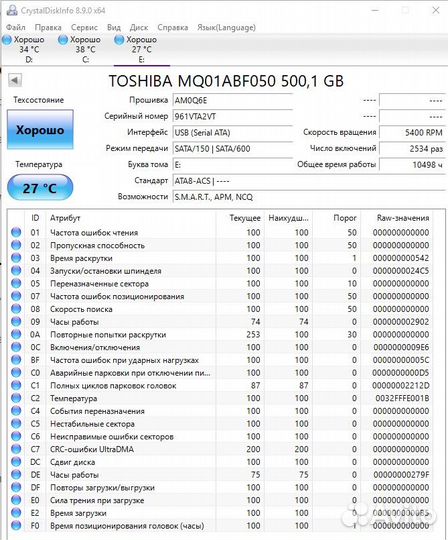Click the volume letter field E:
Viewport: 448px width, 540px height.
pyautogui.click(x=232, y=165)
